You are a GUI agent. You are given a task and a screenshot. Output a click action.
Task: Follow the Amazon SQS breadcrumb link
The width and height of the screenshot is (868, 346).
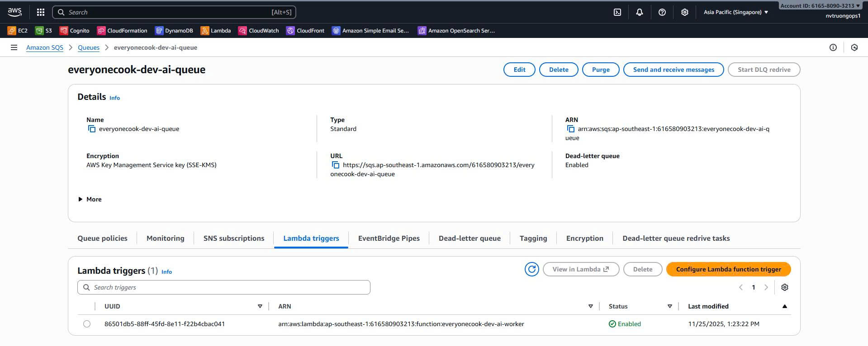pyautogui.click(x=45, y=47)
